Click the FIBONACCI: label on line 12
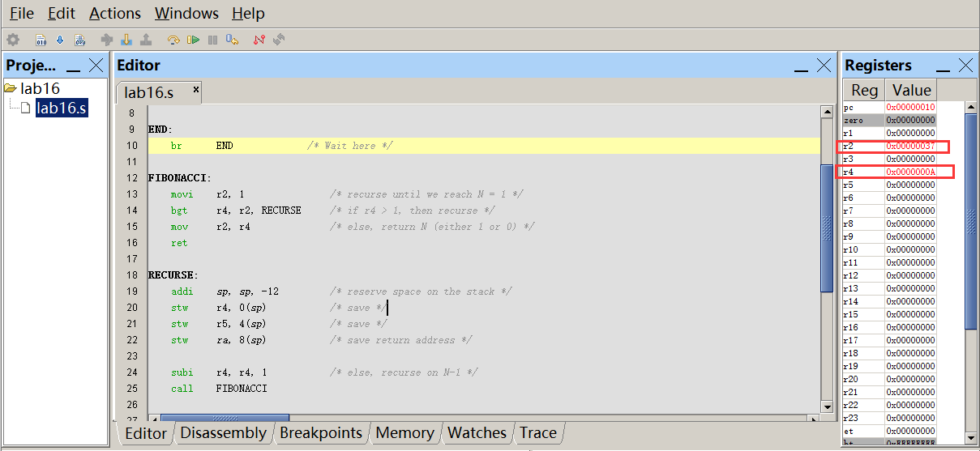Image resolution: width=980 pixels, height=451 pixels. (180, 178)
